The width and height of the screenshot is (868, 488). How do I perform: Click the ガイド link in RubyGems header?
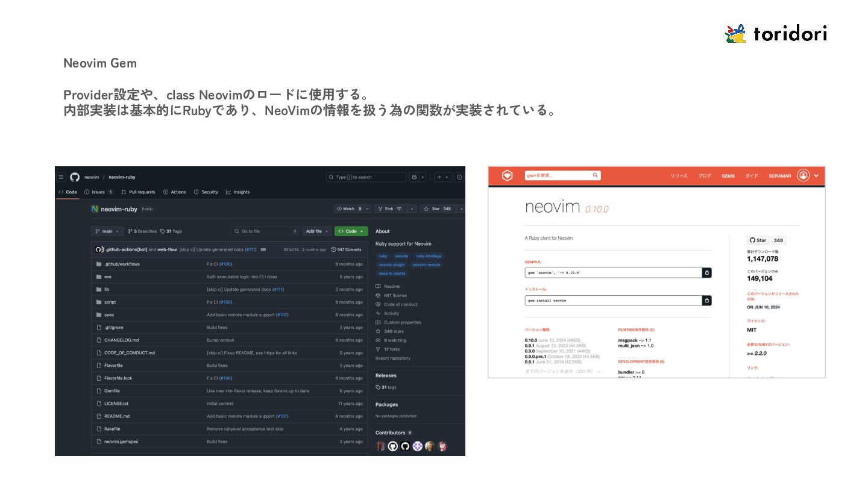pos(752,176)
